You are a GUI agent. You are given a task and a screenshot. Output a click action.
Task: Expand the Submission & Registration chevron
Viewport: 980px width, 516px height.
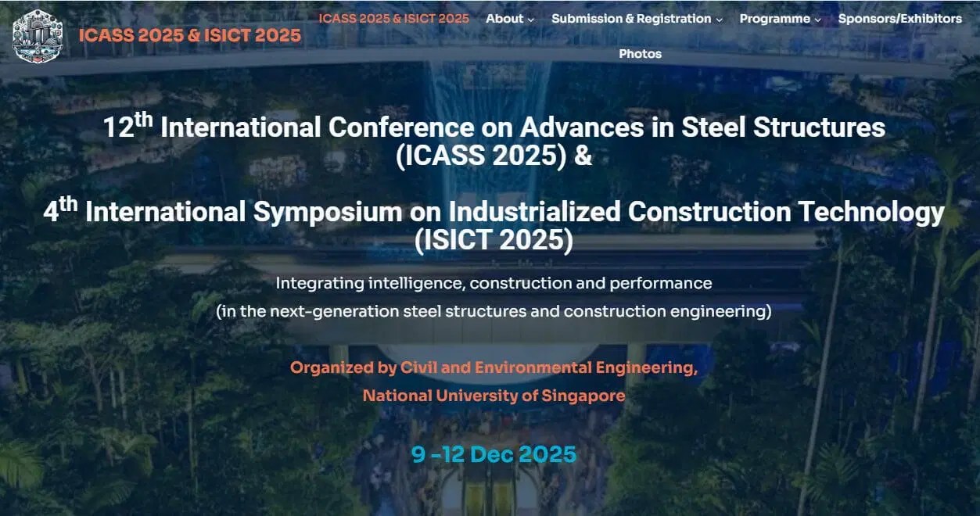click(x=719, y=20)
